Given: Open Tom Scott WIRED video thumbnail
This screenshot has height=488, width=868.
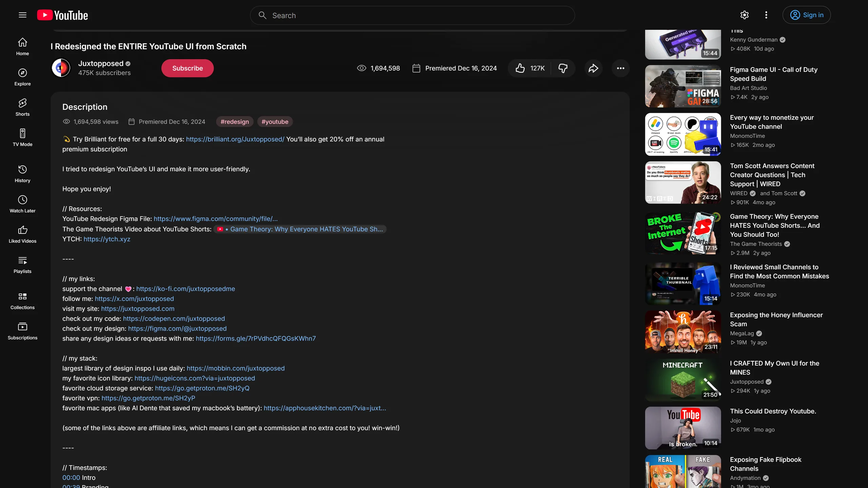Looking at the screenshot, I should (x=683, y=182).
